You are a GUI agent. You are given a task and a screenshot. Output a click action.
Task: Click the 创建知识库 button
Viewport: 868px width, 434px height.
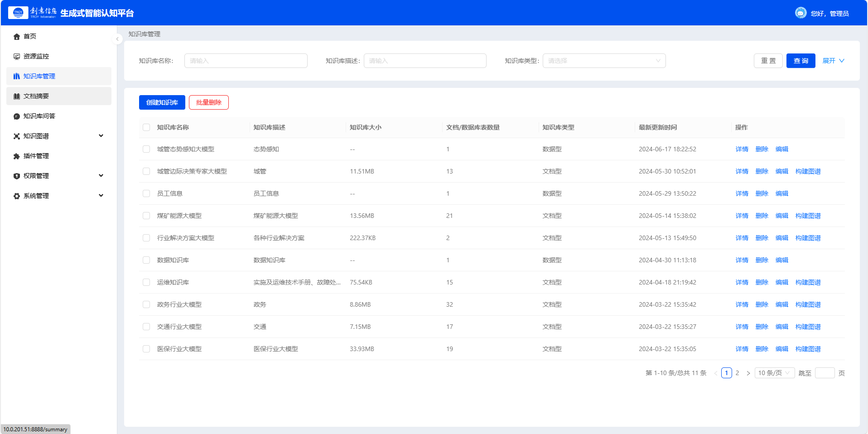(162, 102)
